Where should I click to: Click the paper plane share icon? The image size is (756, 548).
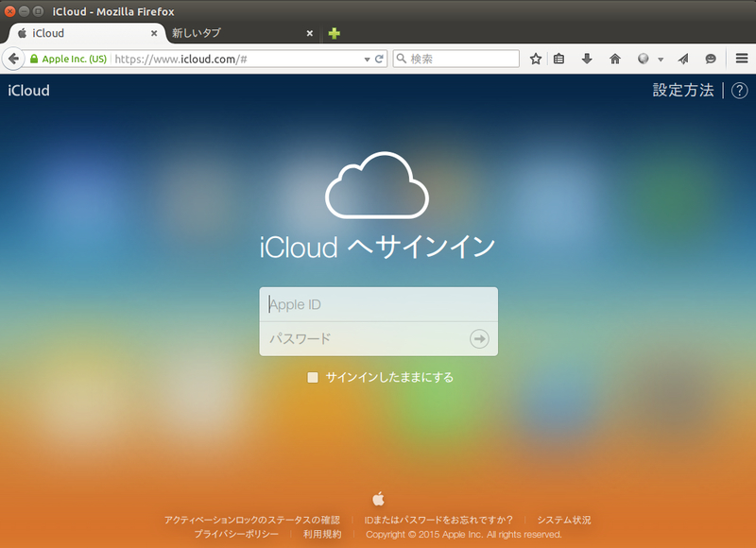click(x=682, y=59)
